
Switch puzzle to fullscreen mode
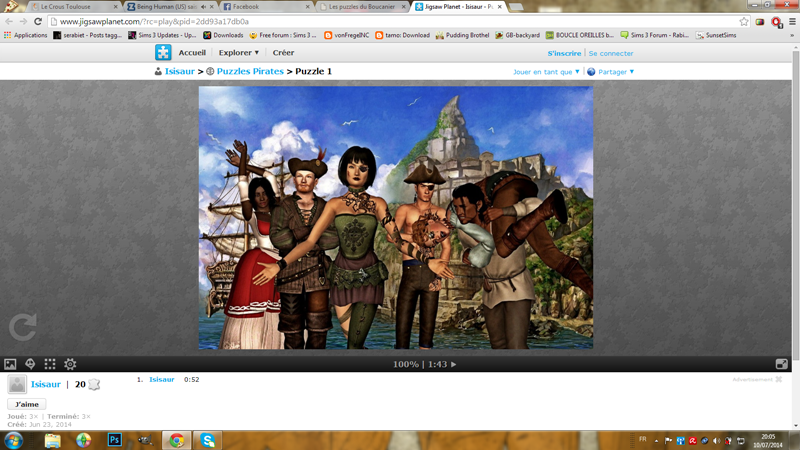point(781,364)
